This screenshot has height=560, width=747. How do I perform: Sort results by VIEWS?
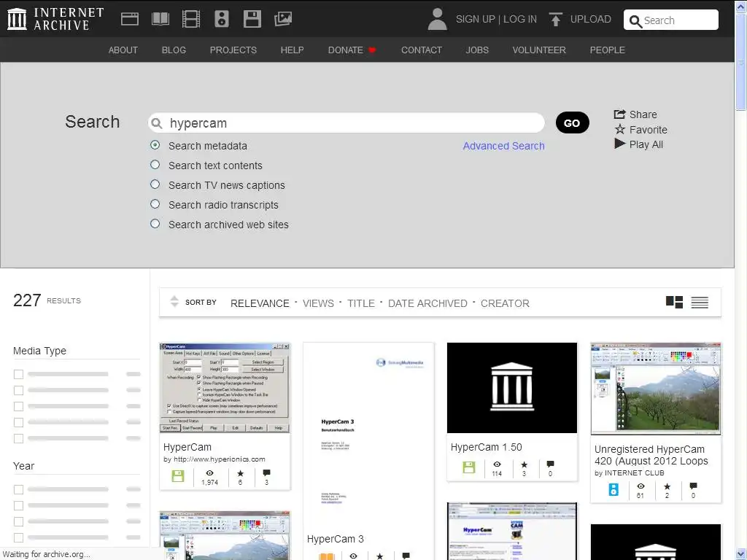(318, 303)
